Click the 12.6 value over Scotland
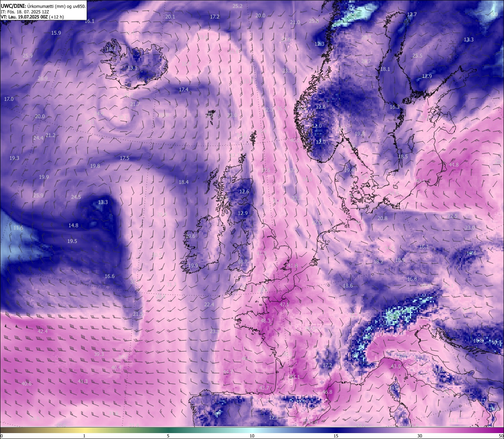The width and height of the screenshot is (504, 439). coord(244,192)
